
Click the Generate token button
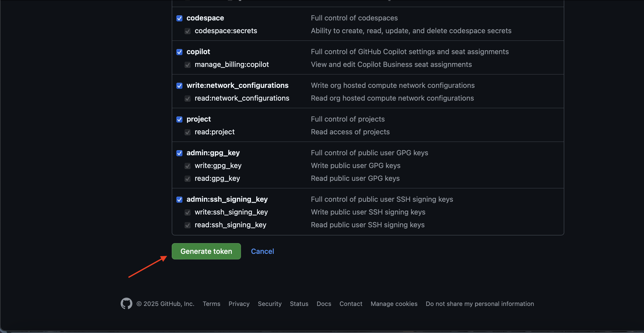pyautogui.click(x=206, y=251)
